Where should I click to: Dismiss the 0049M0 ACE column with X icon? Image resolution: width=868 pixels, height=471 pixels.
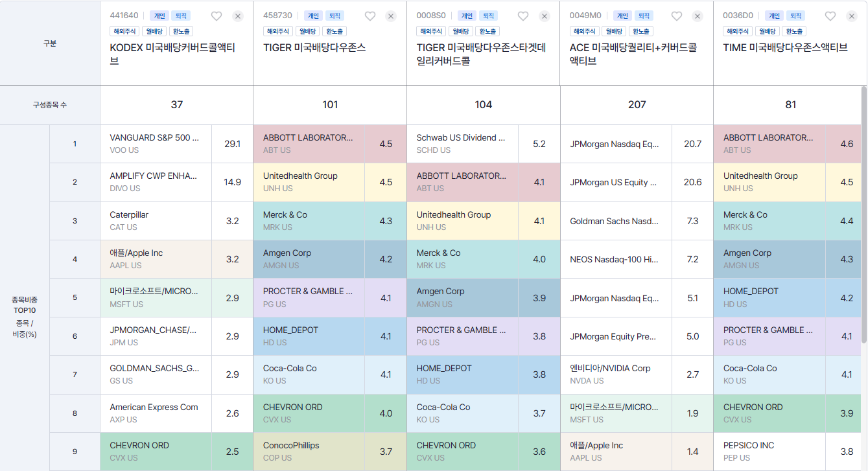698,16
